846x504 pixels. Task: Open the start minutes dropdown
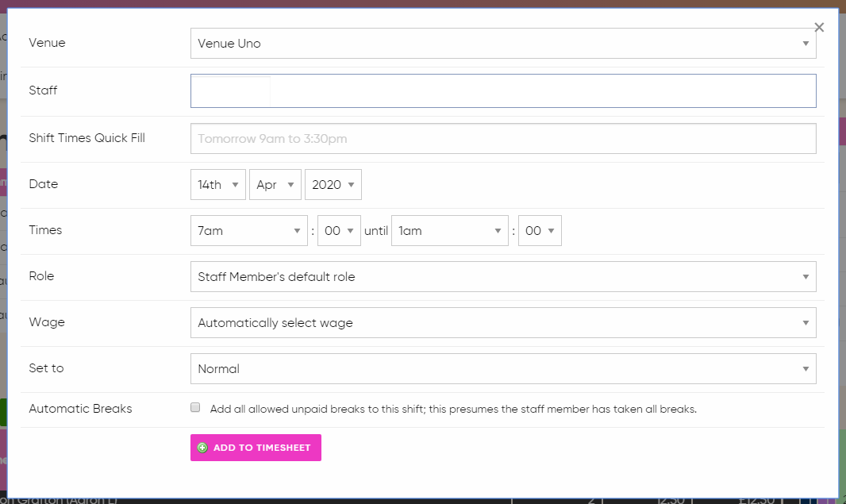pyautogui.click(x=339, y=230)
